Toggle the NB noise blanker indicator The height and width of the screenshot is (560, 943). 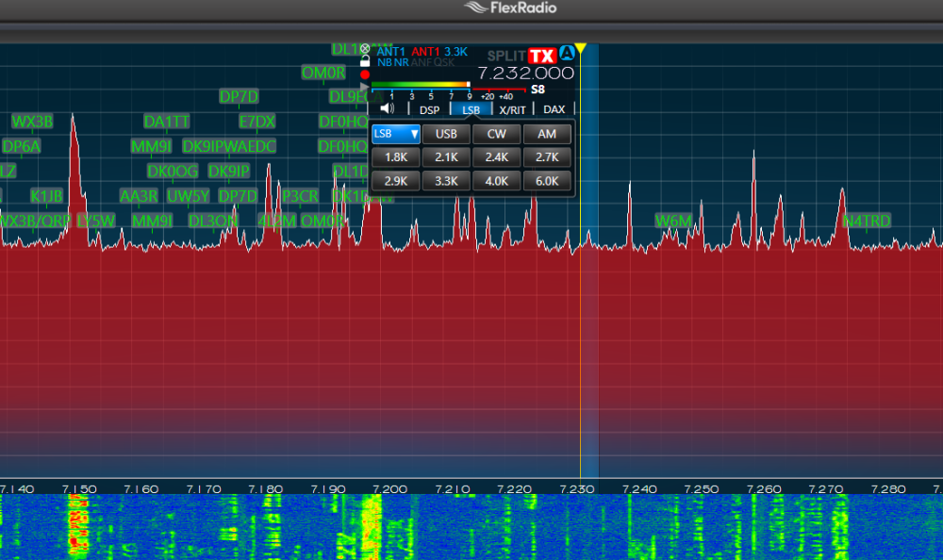(x=385, y=62)
